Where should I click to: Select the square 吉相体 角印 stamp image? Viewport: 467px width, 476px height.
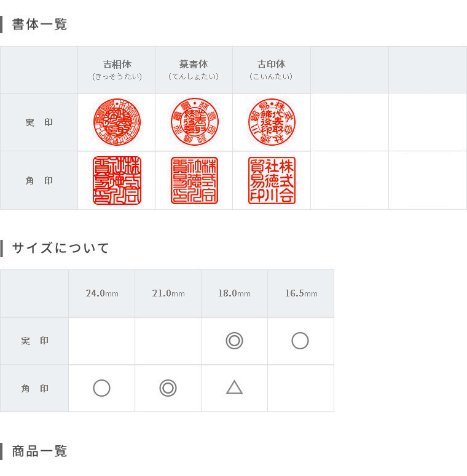[117, 180]
